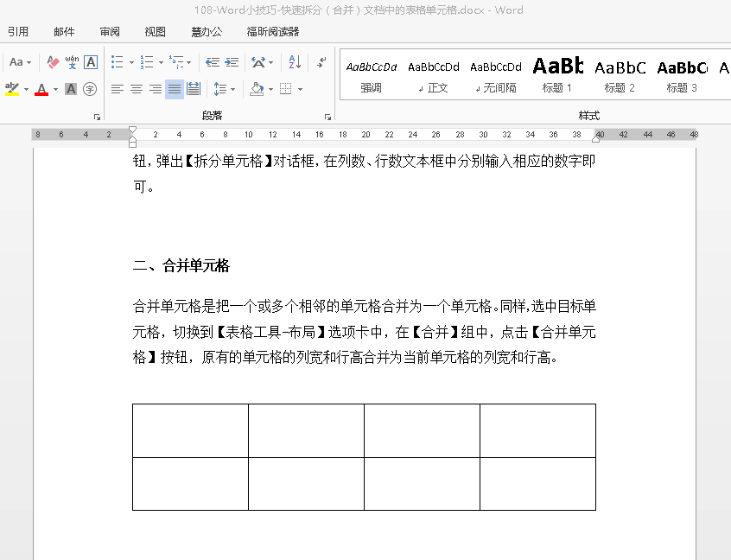Expand the line spacing dropdown arrow
Image resolution: width=731 pixels, height=560 pixels.
[232, 89]
